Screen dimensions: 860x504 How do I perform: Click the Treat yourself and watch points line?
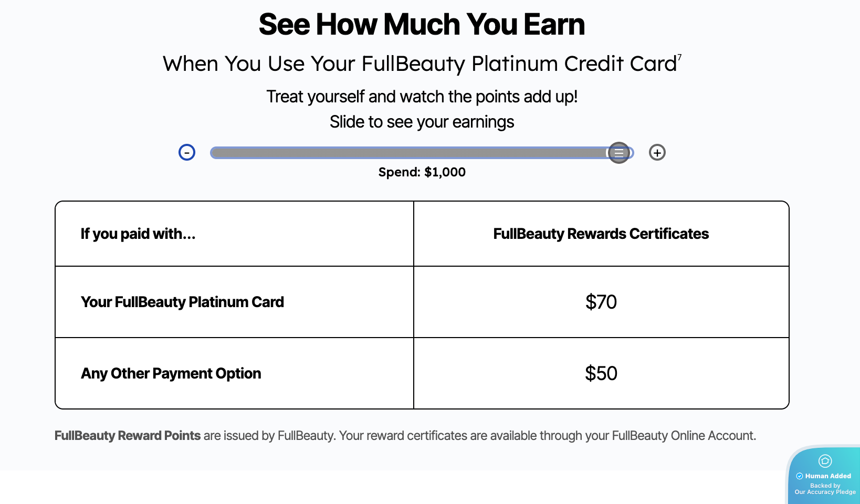422,97
